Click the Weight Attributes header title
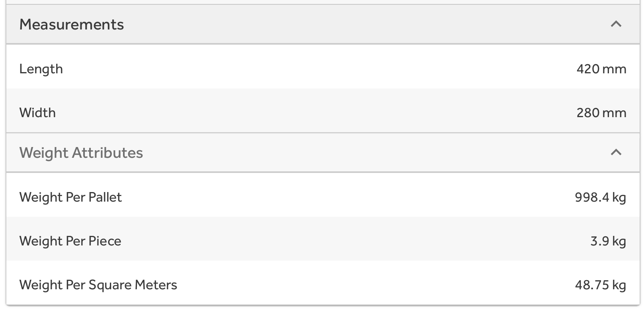The width and height of the screenshot is (644, 310). (81, 153)
